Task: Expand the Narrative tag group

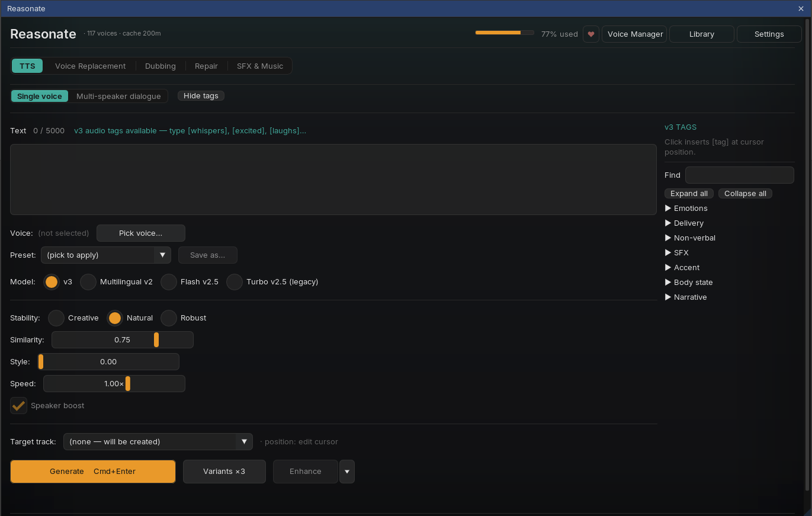Action: point(686,297)
